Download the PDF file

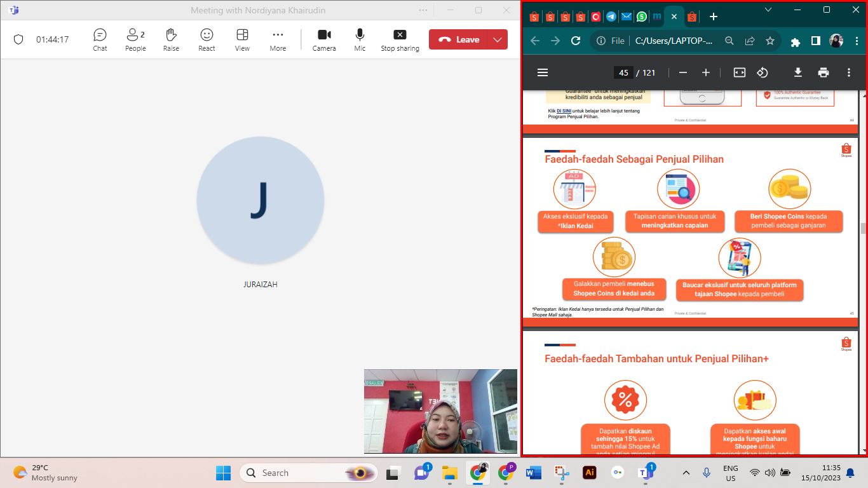pos(798,72)
